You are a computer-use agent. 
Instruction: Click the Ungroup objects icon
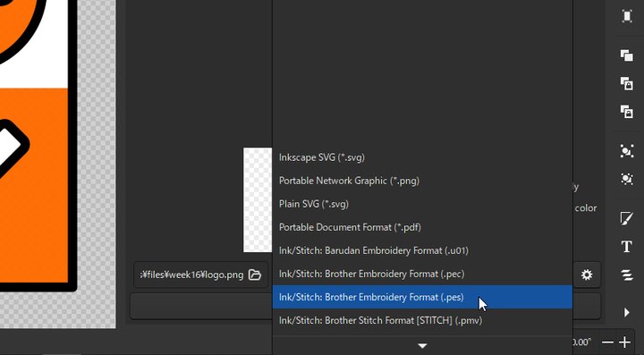627,179
